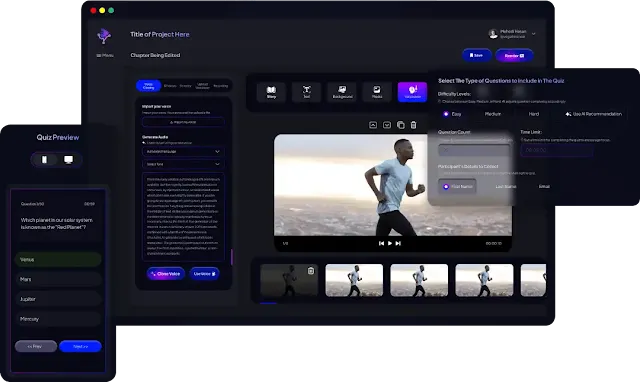Open the Background tool
Screen dimensions: 640x382
click(342, 92)
